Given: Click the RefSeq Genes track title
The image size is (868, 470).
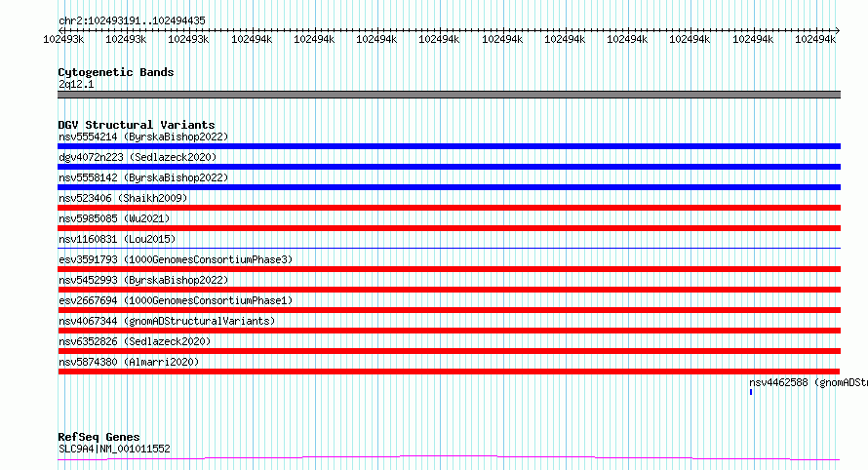Looking at the screenshot, I should 99,438.
